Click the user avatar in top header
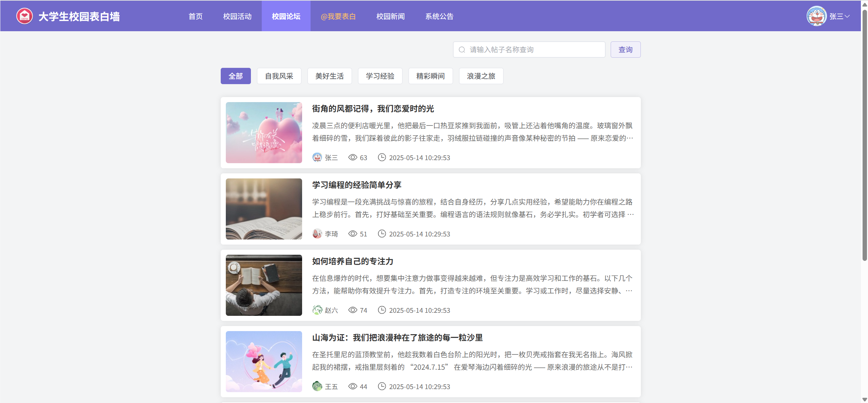 pos(816,16)
